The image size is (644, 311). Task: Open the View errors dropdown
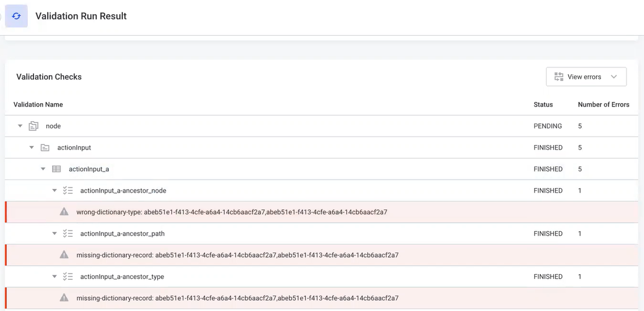pos(586,77)
